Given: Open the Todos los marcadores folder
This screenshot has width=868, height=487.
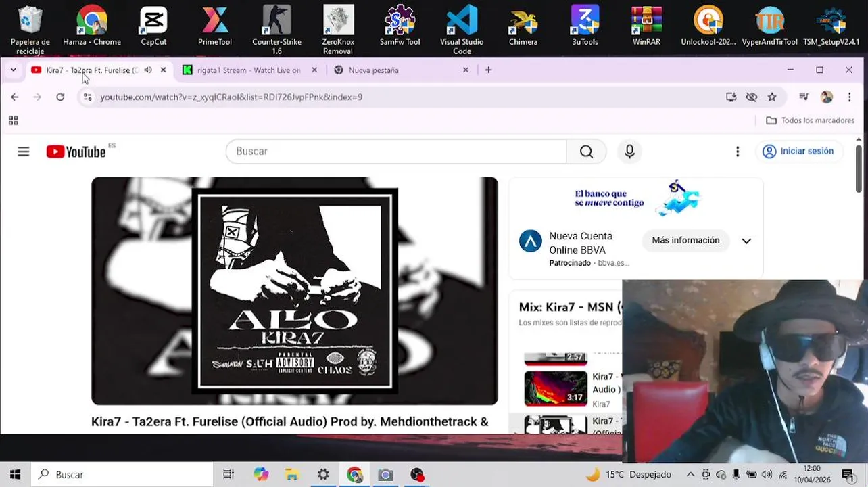Looking at the screenshot, I should click(811, 120).
